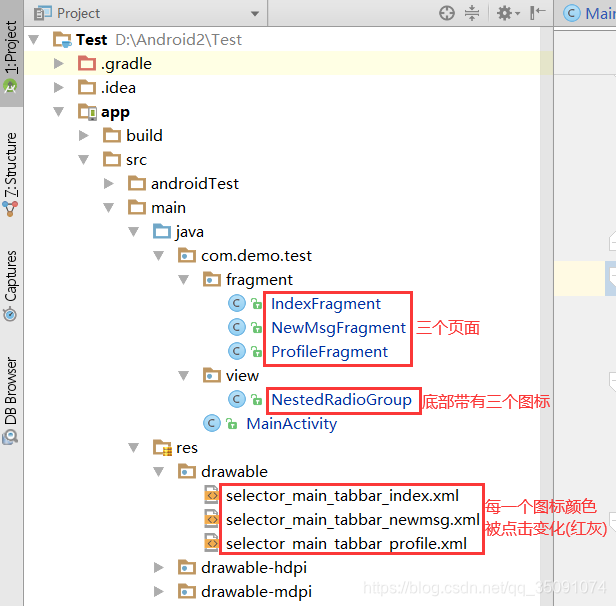The image size is (616, 606).
Task: Select selector_main_tabbar_newmsg.xml file
Action: point(353,520)
